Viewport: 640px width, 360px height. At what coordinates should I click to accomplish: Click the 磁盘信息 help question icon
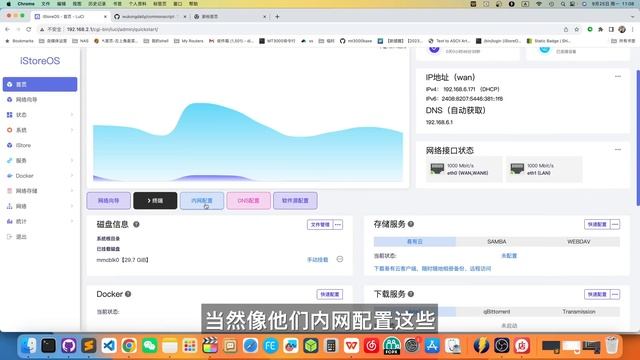click(x=136, y=224)
